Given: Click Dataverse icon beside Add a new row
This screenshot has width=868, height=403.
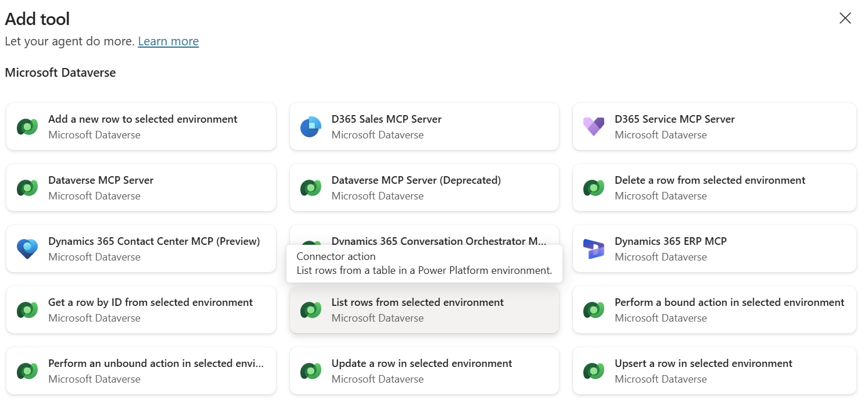Looking at the screenshot, I should click(27, 127).
